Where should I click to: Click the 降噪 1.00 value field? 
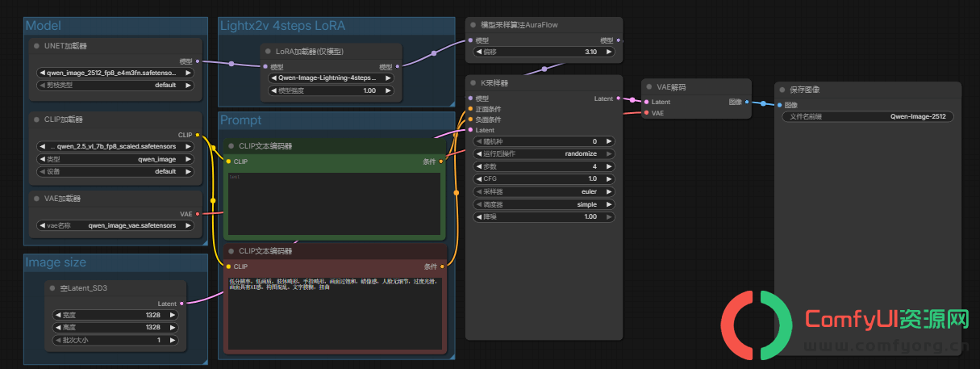pos(544,216)
